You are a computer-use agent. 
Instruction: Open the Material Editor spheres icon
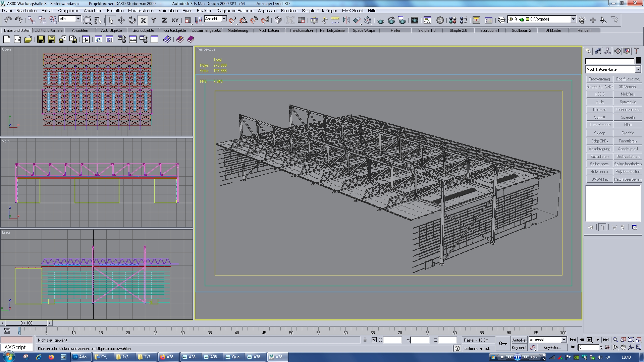[x=453, y=20]
